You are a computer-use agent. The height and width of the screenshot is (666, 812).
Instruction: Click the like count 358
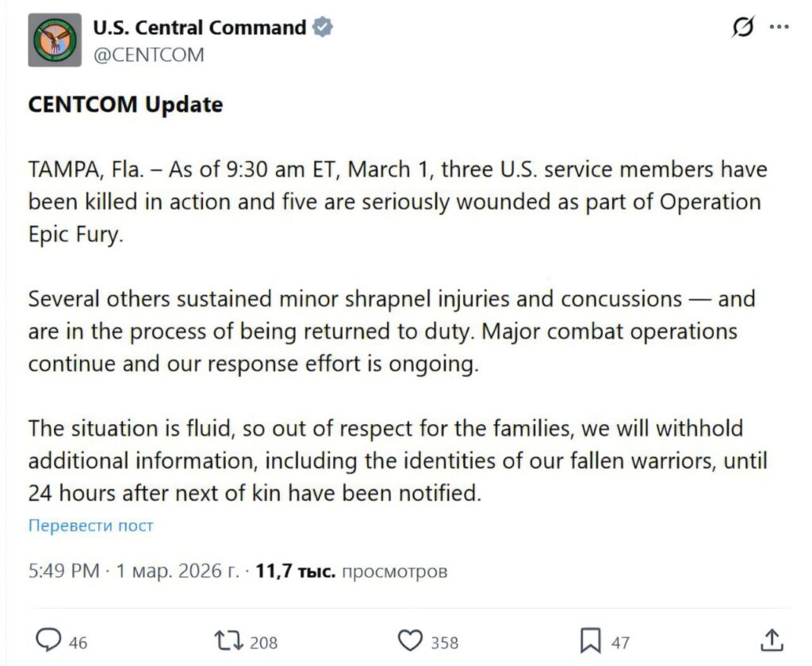pos(444,641)
